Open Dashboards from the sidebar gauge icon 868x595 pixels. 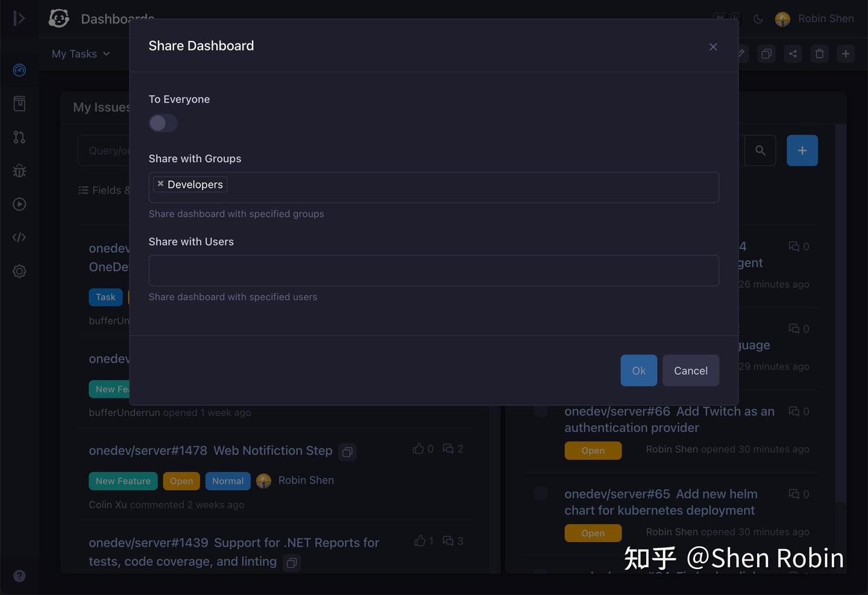pyautogui.click(x=19, y=70)
